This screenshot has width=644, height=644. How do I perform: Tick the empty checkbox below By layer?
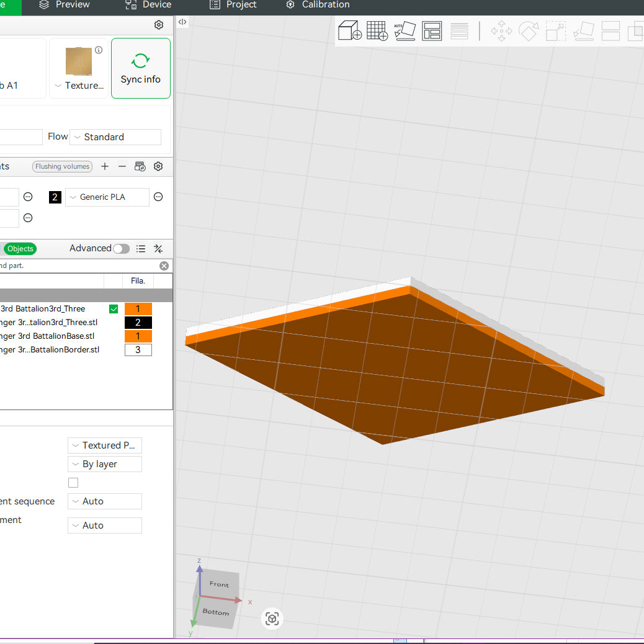[73, 483]
